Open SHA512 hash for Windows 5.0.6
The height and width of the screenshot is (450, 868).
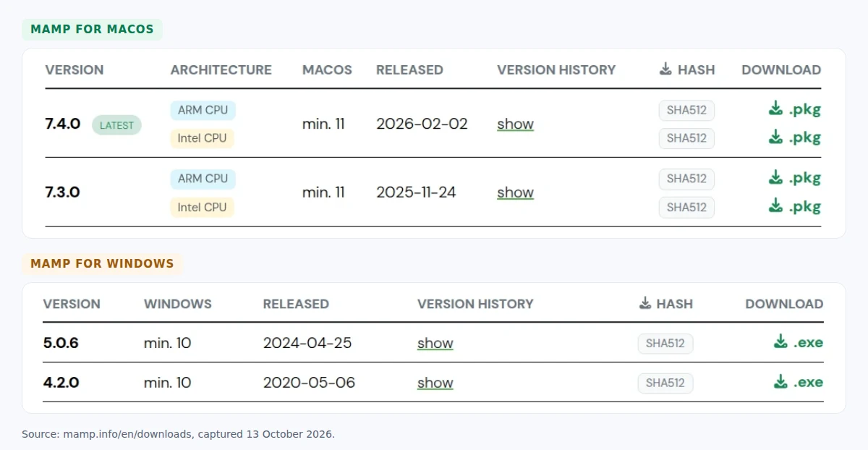(x=665, y=344)
